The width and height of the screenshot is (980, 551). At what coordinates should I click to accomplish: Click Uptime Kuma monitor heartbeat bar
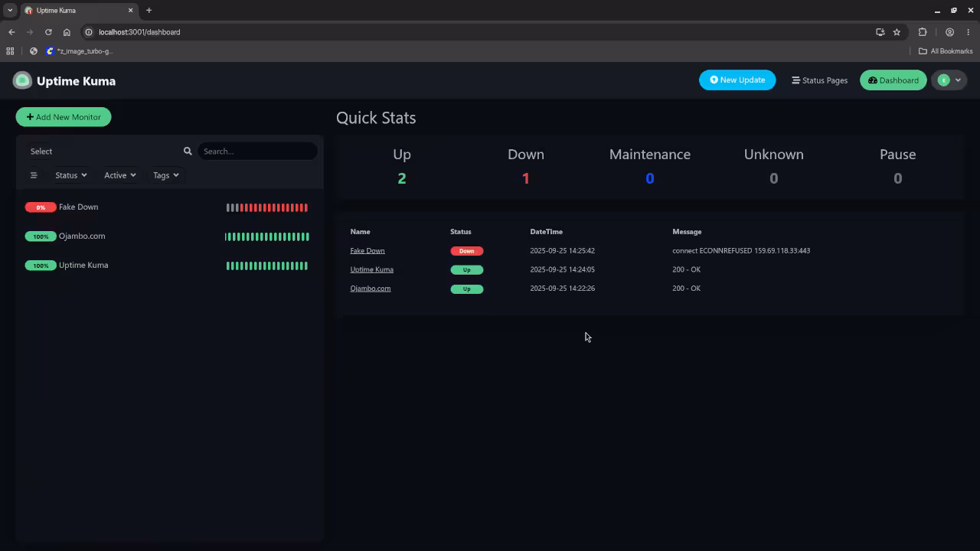click(x=267, y=266)
